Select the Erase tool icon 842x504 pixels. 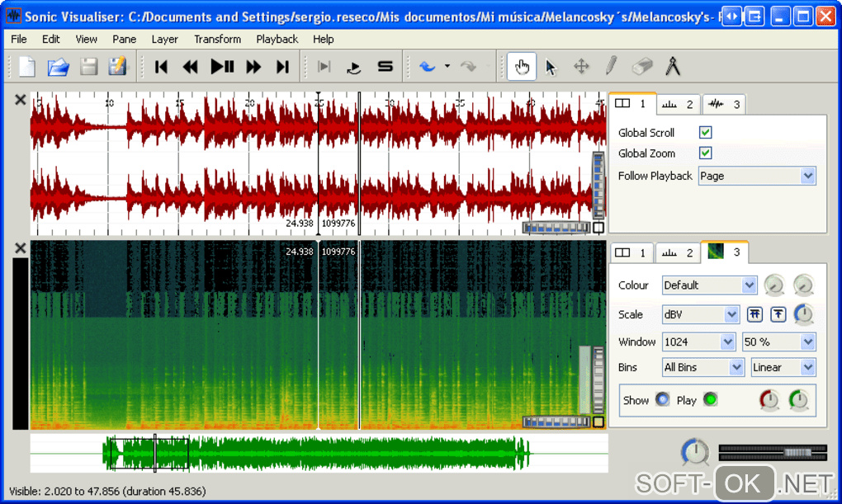coord(642,67)
